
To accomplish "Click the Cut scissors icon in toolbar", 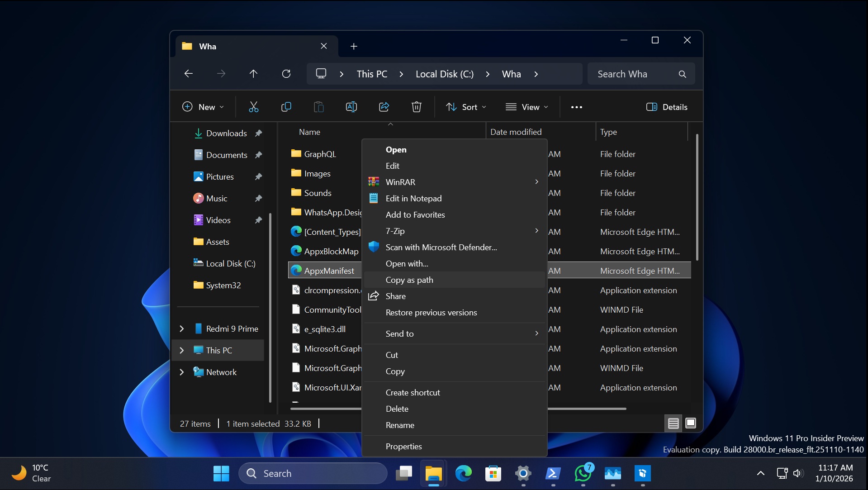I will (x=253, y=107).
